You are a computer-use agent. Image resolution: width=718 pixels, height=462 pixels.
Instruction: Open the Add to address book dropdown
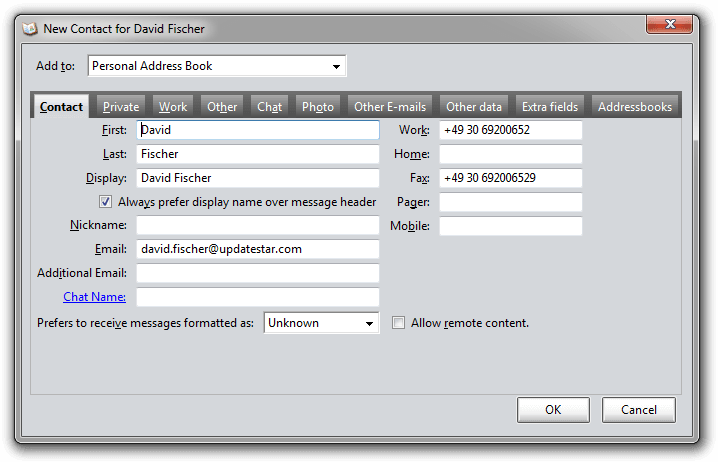coord(217,67)
